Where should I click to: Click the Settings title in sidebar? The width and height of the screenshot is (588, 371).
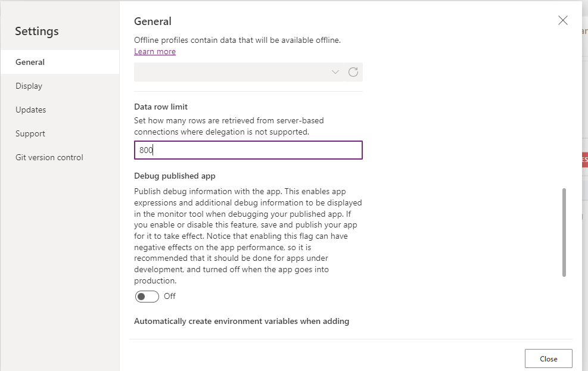[37, 31]
